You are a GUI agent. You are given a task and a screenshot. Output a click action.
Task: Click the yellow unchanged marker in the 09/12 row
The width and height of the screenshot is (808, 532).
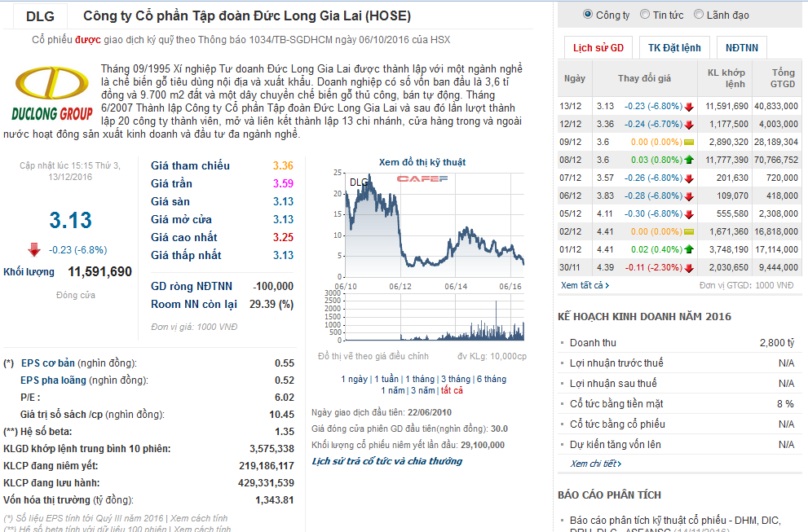(x=689, y=142)
